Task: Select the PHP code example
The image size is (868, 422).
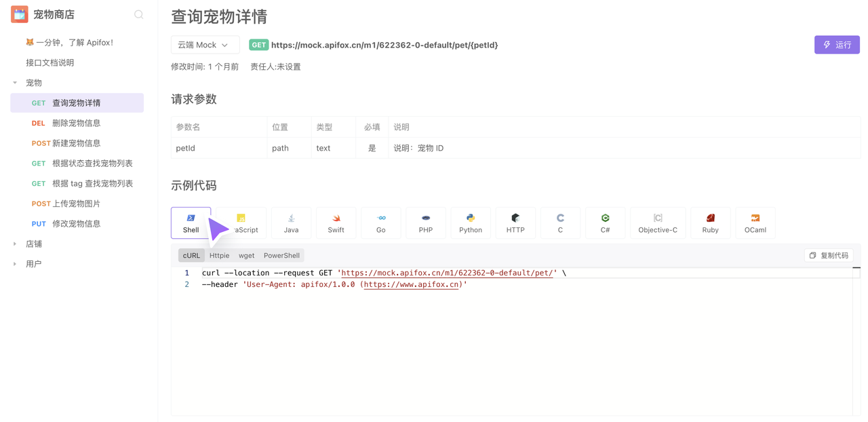Action: click(x=425, y=223)
